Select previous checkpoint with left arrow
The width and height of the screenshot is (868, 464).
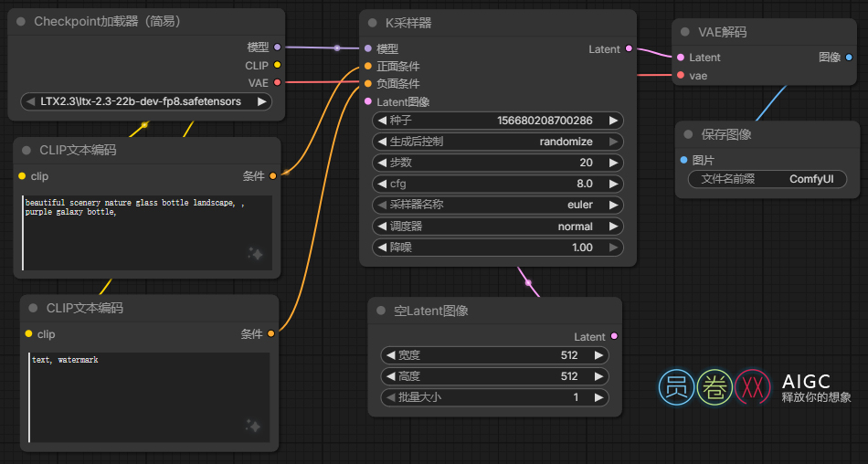point(30,102)
